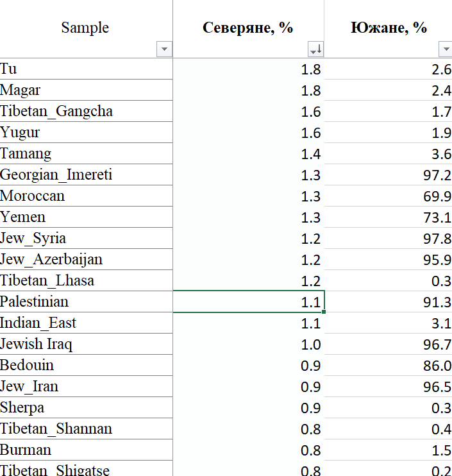This screenshot has width=452, height=476.
Task: Select the Tibetan_Gangcha cell
Action: click(86, 111)
